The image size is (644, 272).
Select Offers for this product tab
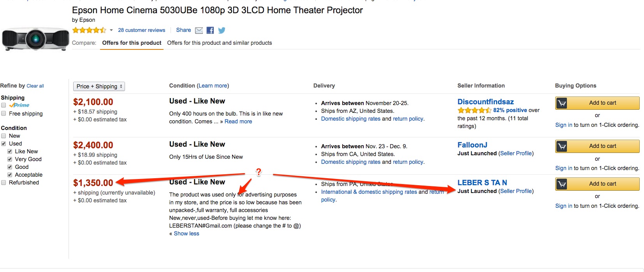point(132,43)
